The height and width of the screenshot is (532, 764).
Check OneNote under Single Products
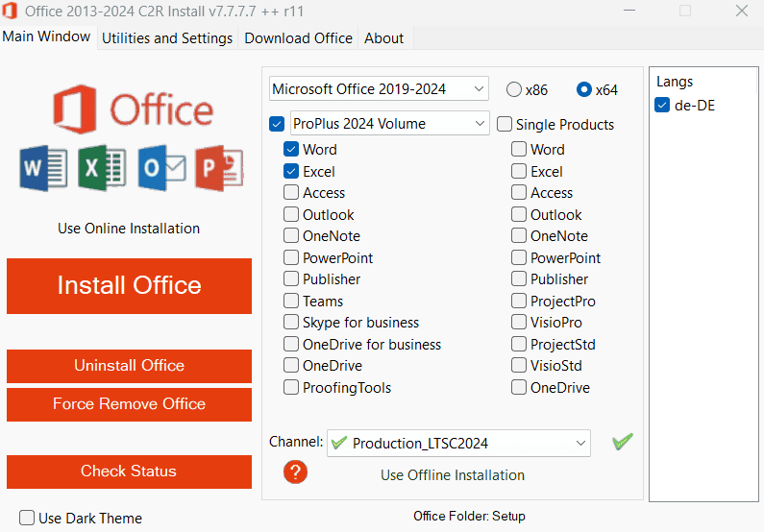click(x=519, y=235)
